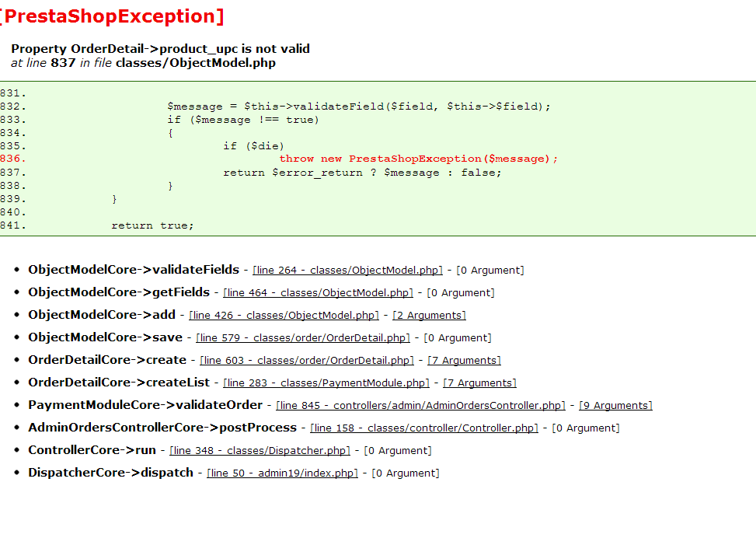Click DispatcherCore->dispatch trace entry
Image resolution: width=756 pixels, height=559 pixels.
click(110, 473)
